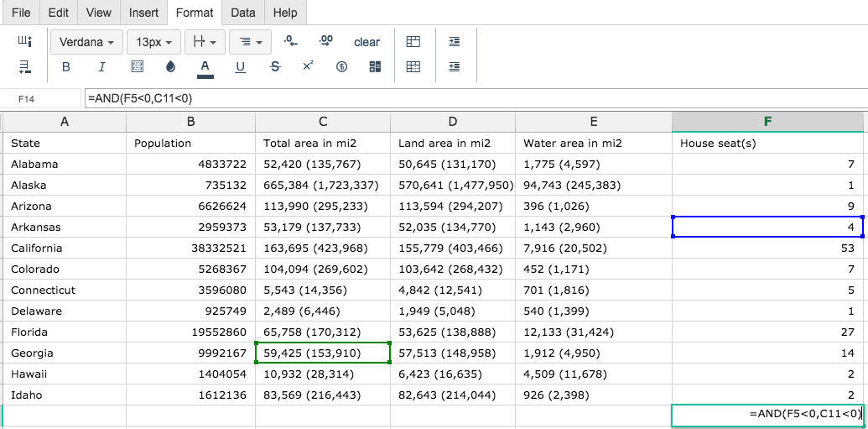Viewport: 868px width, 429px height.
Task: Apply currency format with dollar icon
Action: click(341, 67)
